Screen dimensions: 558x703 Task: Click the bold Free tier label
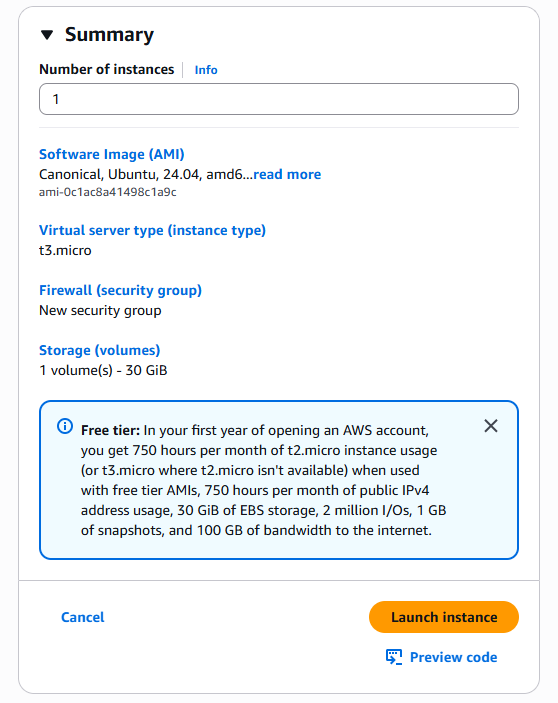point(111,430)
